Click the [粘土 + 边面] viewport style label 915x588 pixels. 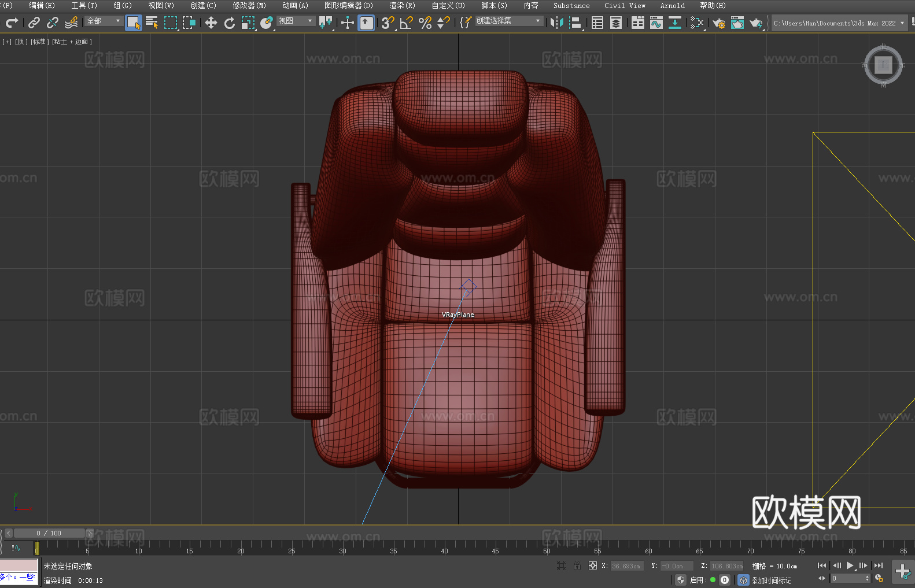[72, 42]
